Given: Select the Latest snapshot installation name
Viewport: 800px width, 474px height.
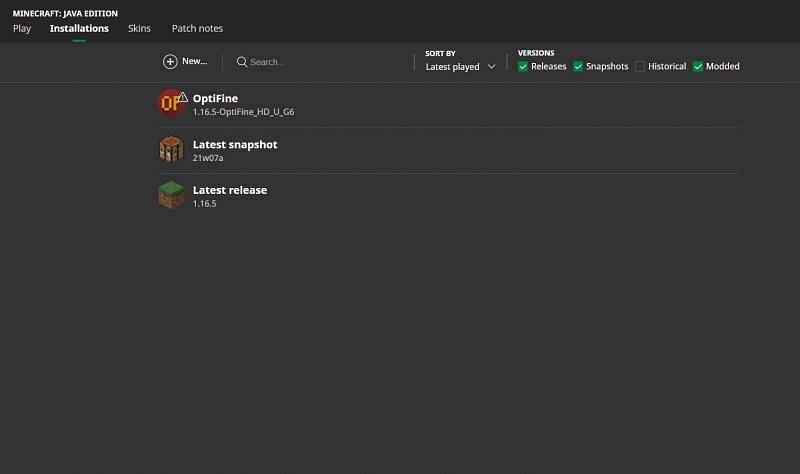Looking at the screenshot, I should click(235, 144).
